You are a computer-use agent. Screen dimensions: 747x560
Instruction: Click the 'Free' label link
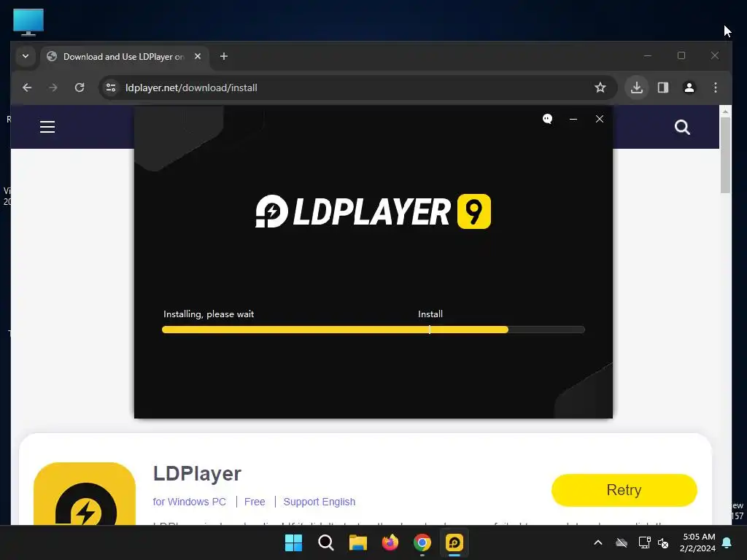point(255,502)
